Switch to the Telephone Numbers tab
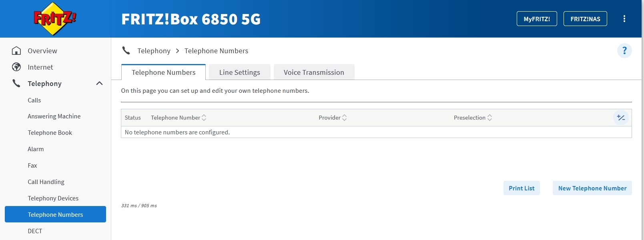The width and height of the screenshot is (644, 240). coord(164,72)
